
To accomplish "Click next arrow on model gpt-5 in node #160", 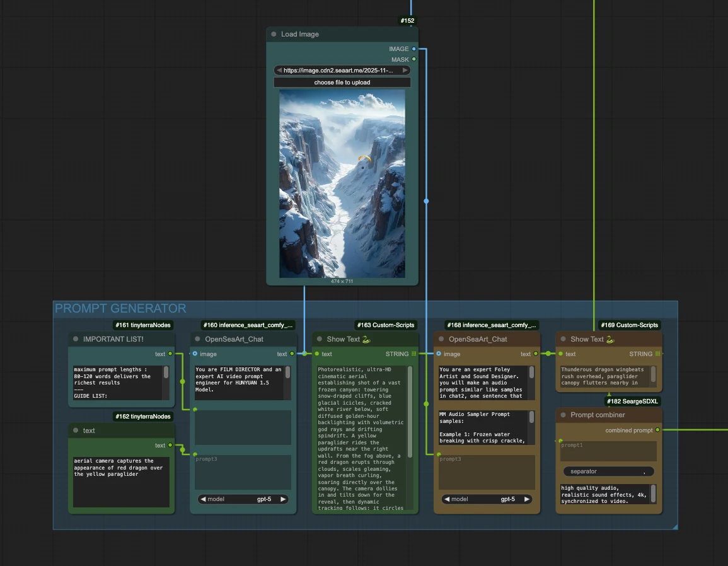I will [x=283, y=499].
